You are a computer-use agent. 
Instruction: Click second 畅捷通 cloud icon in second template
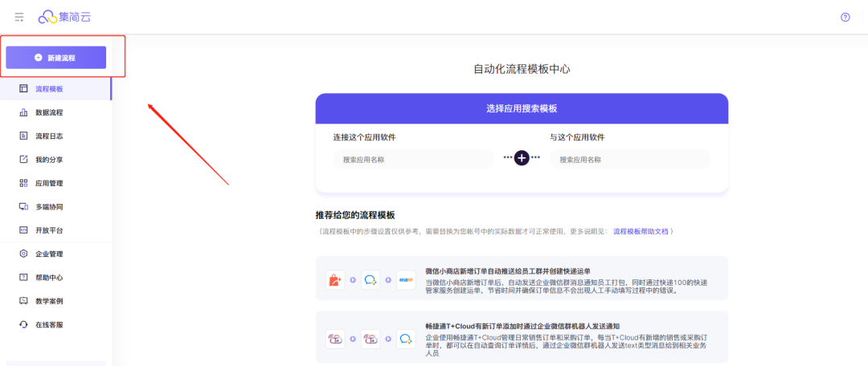[371, 339]
